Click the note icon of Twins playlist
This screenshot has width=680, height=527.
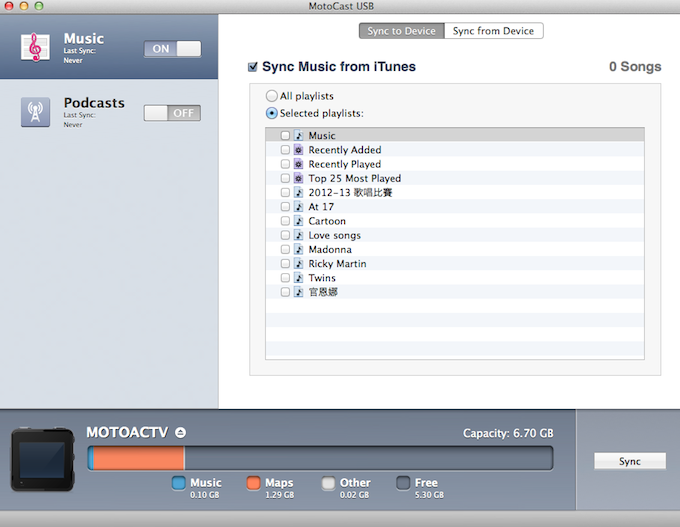(x=298, y=278)
